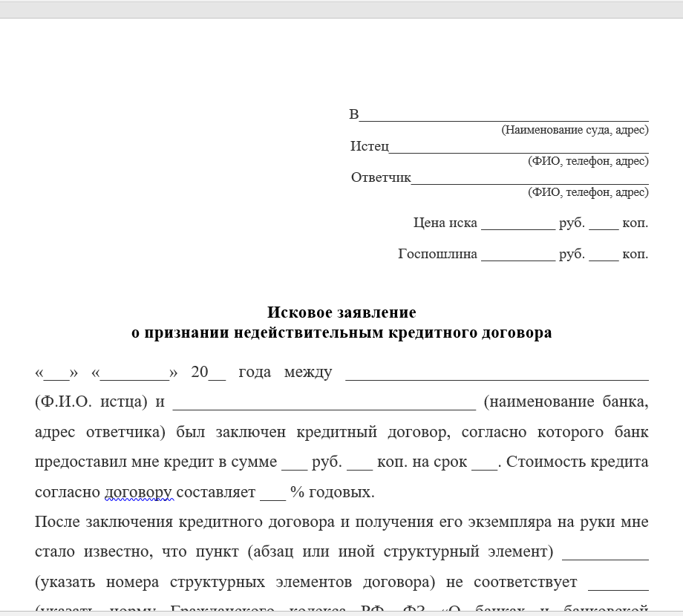
Task: Click the words 'предоставил мне кредит'
Action: (126, 462)
